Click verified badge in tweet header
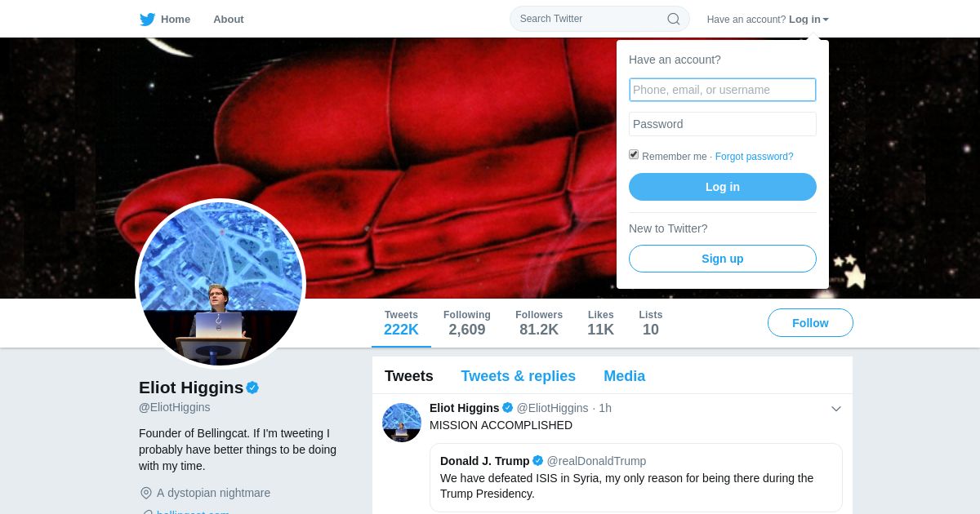Viewport: 980px width, 514px height. [507, 408]
